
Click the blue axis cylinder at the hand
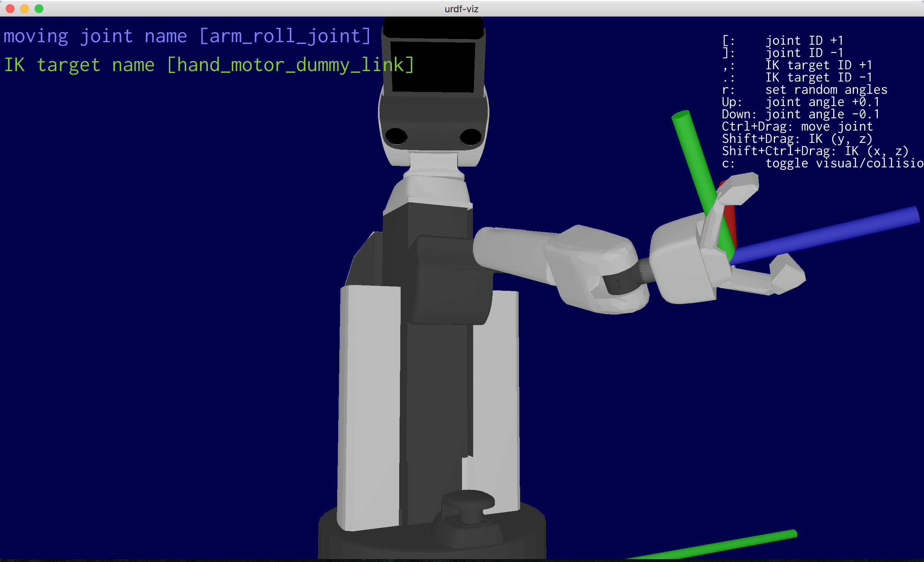pos(825,235)
